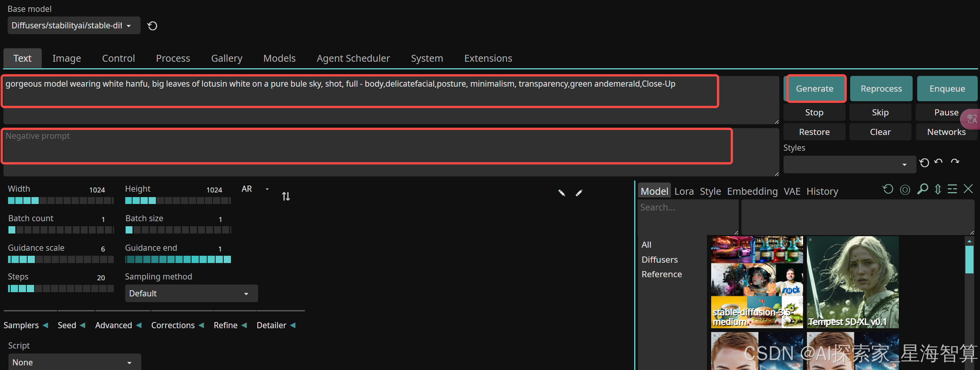Click the sort arrows icon in networks toolbar

pos(937,189)
